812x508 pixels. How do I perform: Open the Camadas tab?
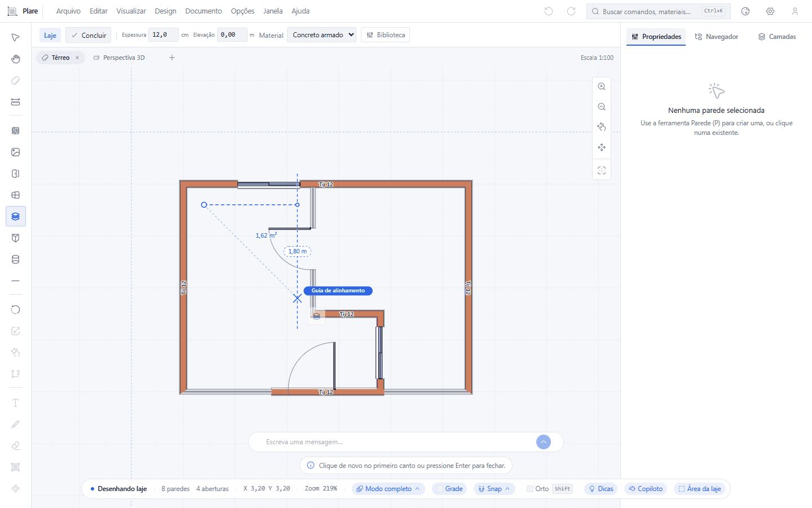(777, 37)
